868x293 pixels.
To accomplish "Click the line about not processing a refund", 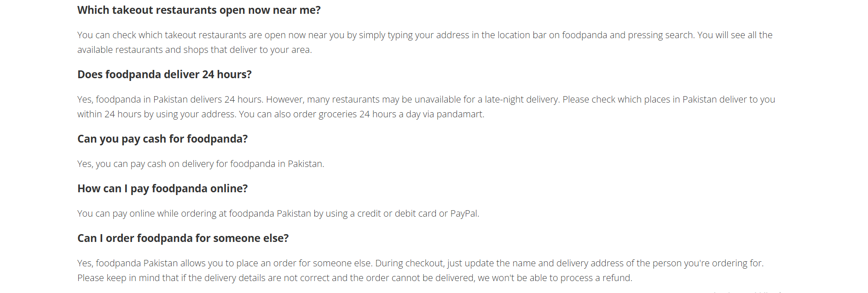I will pyautogui.click(x=355, y=278).
